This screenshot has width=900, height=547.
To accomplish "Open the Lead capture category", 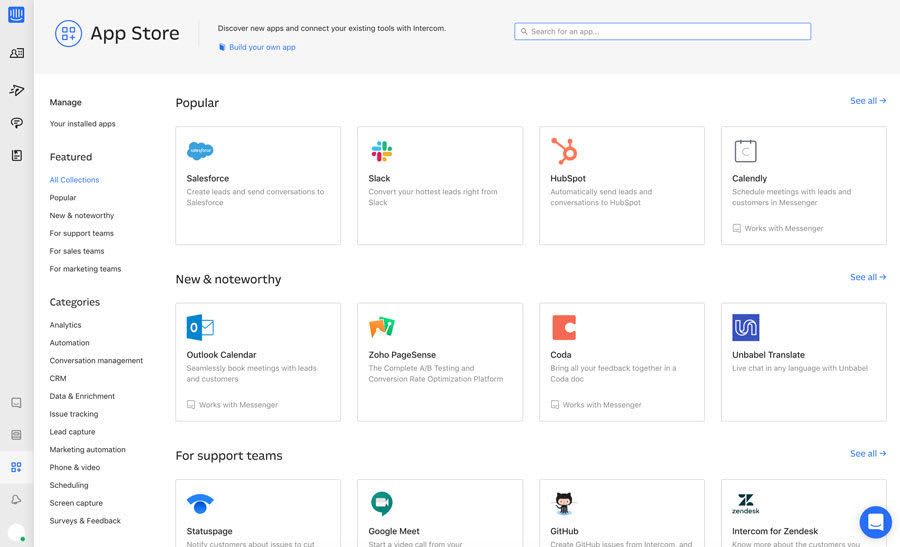I will tap(72, 432).
